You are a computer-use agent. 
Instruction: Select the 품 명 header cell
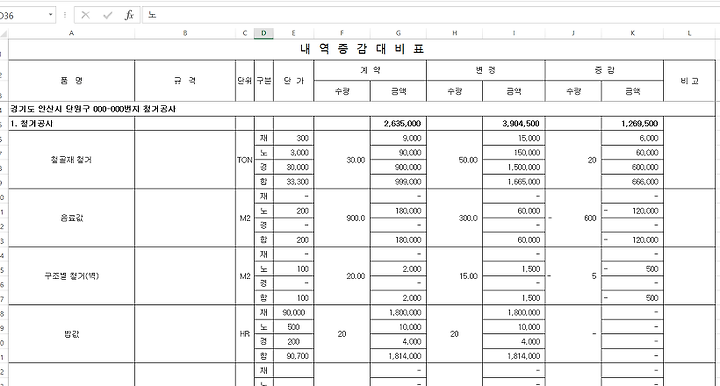coord(71,81)
